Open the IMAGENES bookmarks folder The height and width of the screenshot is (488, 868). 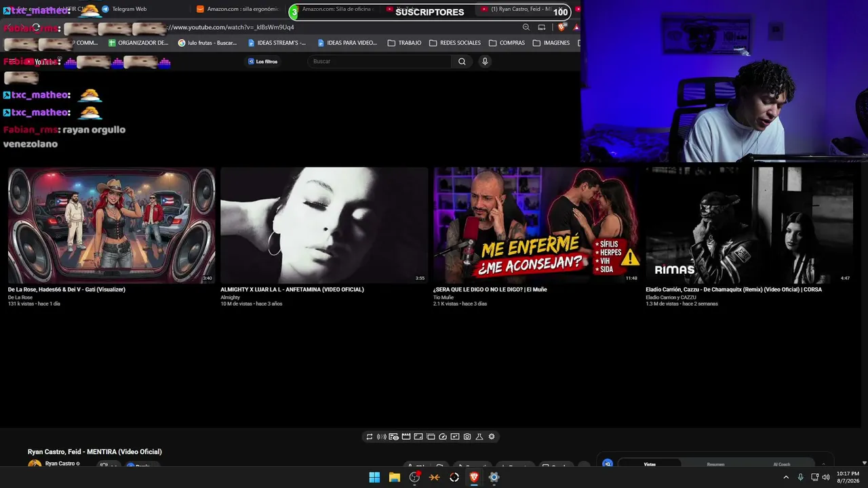[x=551, y=43]
